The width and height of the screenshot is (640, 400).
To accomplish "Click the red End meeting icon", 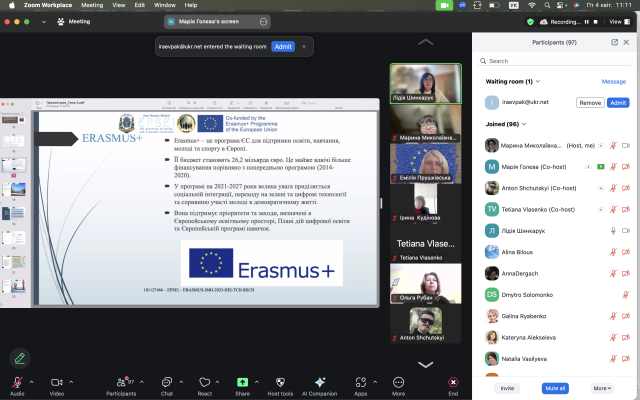I will click(453, 382).
